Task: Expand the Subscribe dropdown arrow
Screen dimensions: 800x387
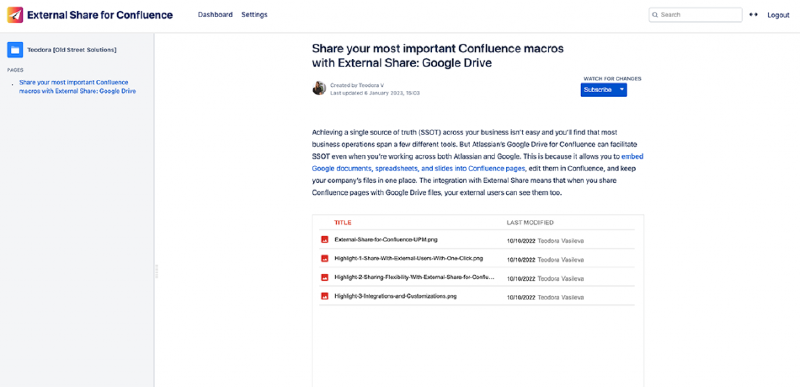Action: point(621,90)
